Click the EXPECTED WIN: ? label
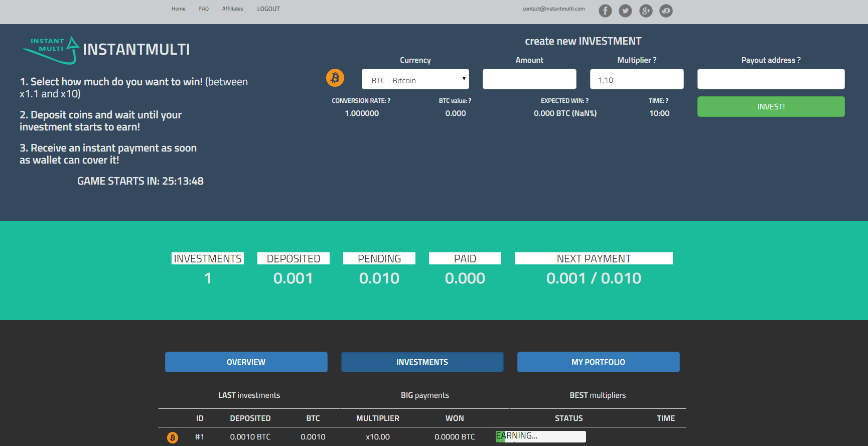Screen dimensions: 868x446 (565, 101)
